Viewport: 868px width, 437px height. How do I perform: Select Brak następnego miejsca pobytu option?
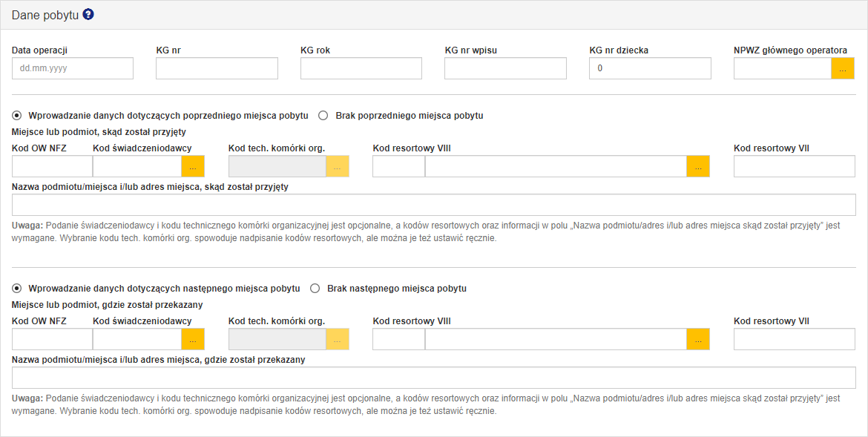315,289
